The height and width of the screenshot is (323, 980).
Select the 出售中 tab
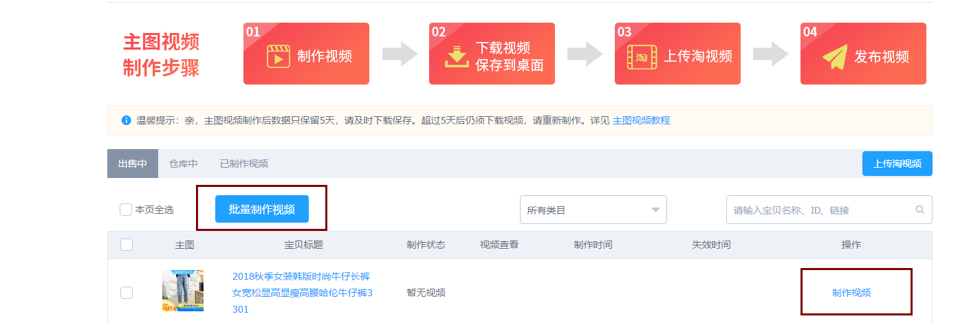pos(133,164)
